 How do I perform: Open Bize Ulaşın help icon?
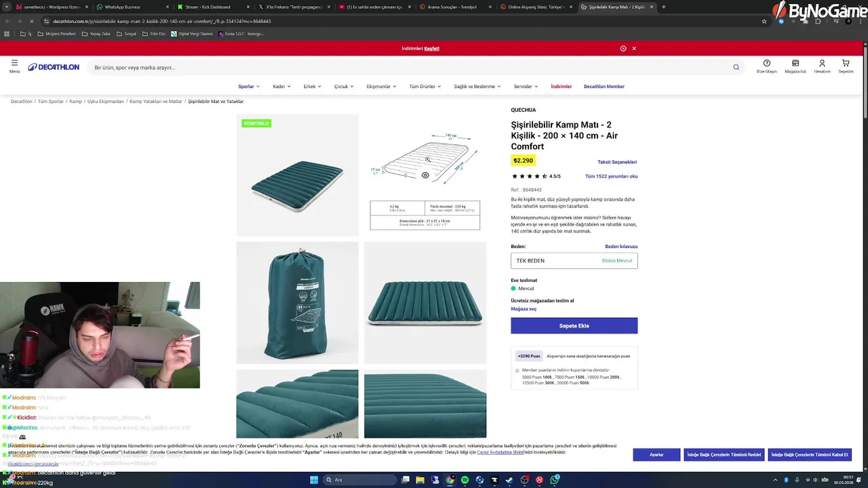click(x=767, y=63)
